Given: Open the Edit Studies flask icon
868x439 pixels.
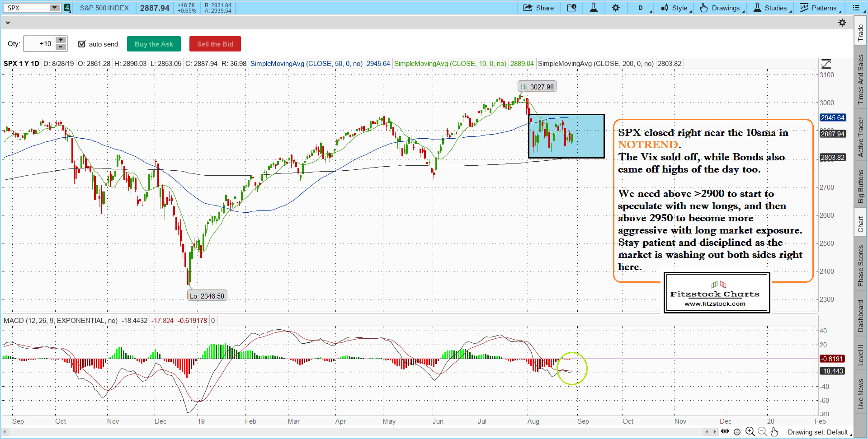Looking at the screenshot, I should click(x=594, y=8).
